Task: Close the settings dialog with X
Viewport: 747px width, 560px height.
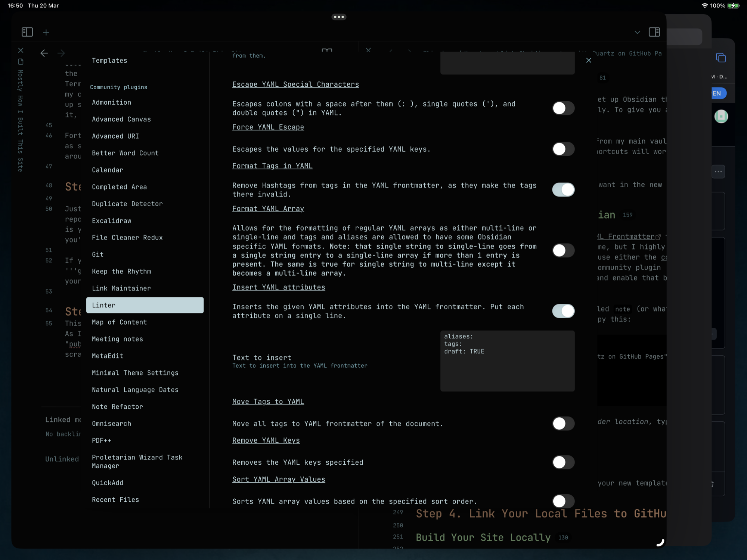Action: tap(589, 60)
